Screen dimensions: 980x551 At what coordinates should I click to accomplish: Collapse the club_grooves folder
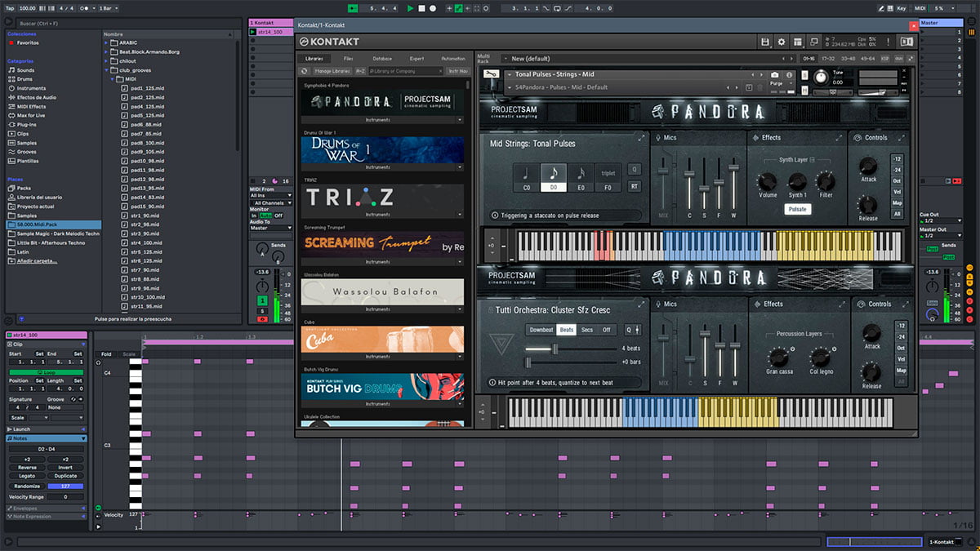107,70
